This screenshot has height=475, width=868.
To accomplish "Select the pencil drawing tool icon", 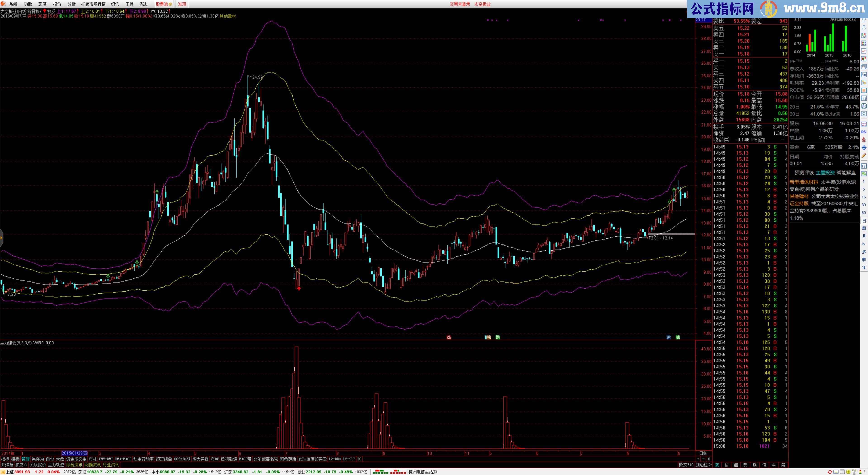I will tap(864, 155).
